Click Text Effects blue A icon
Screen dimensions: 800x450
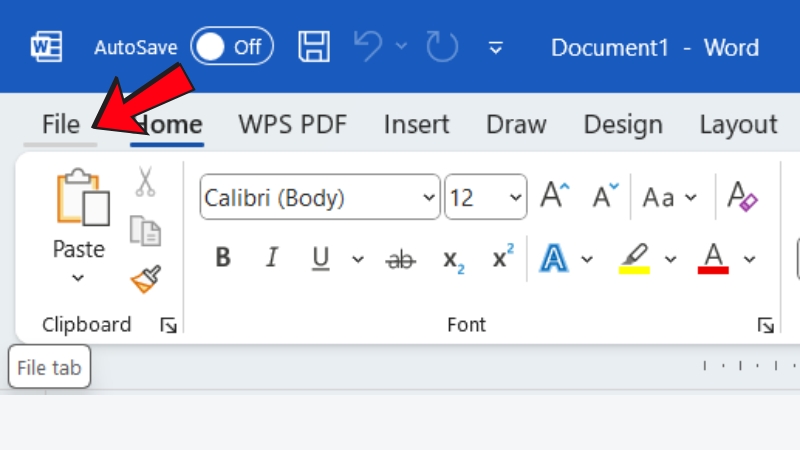[554, 258]
